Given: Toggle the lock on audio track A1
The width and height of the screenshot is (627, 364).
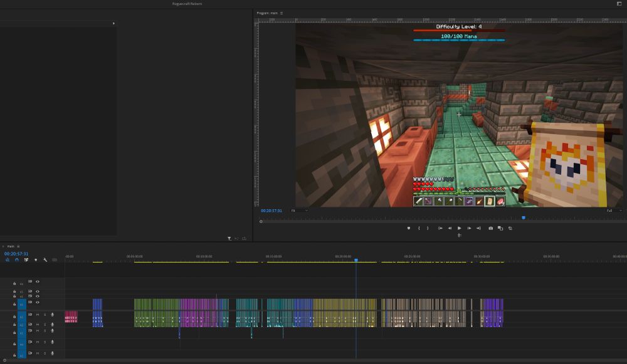Looking at the screenshot, I should coord(14,317).
